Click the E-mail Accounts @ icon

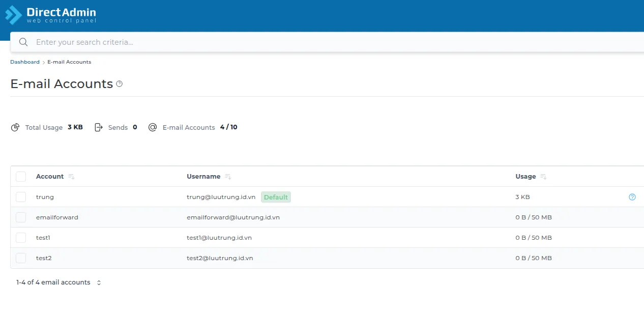coord(153,127)
